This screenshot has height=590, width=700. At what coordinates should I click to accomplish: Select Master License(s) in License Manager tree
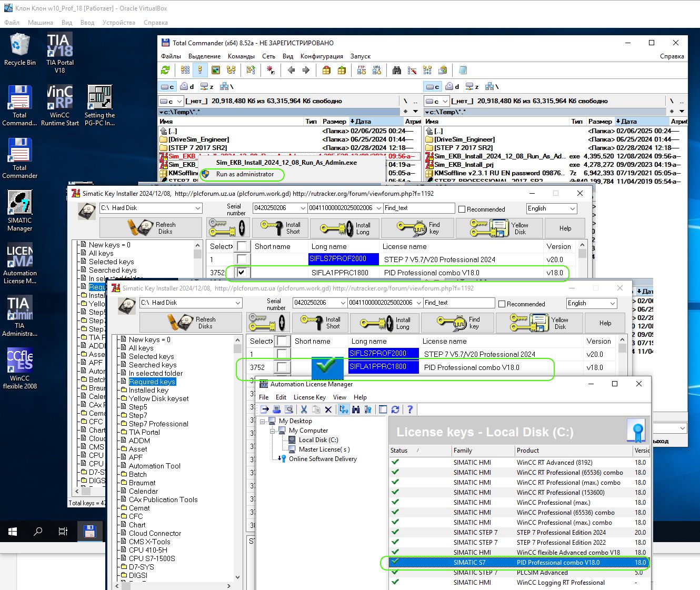pos(324,449)
